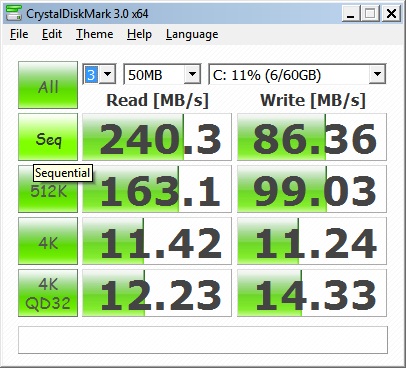Maximize the CrystalDiskMark window
This screenshot has height=368, width=406.
click(370, 14)
